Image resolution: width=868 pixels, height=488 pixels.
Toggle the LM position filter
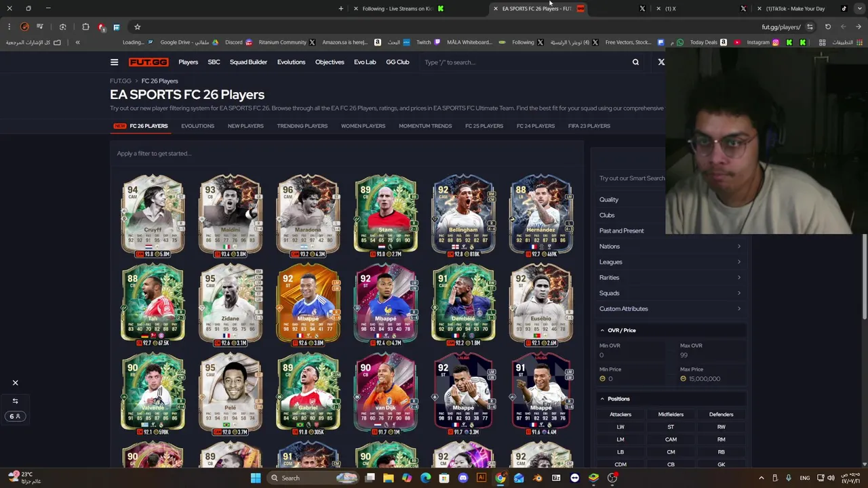click(620, 439)
